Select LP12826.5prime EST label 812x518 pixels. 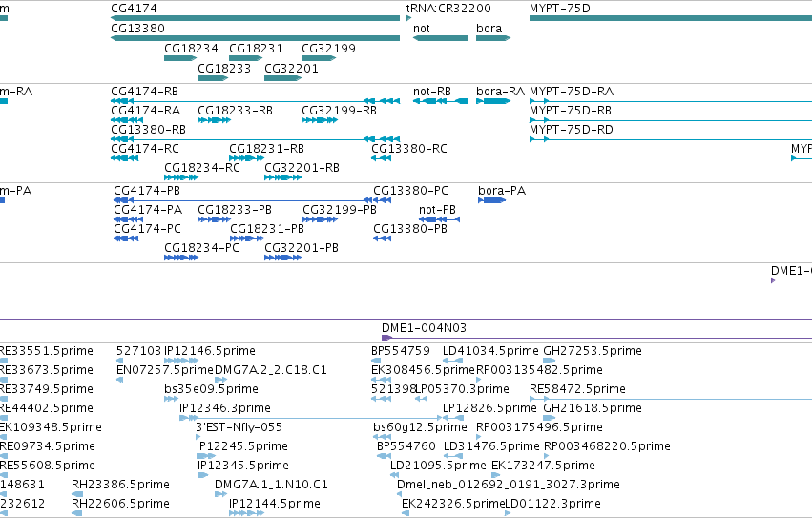point(489,408)
